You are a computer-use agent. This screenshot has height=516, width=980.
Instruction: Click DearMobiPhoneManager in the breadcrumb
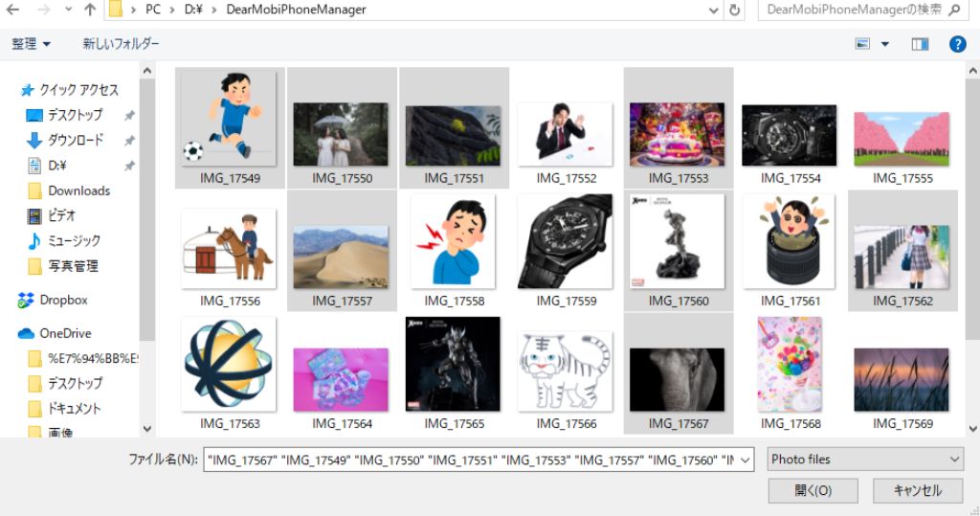point(297,10)
